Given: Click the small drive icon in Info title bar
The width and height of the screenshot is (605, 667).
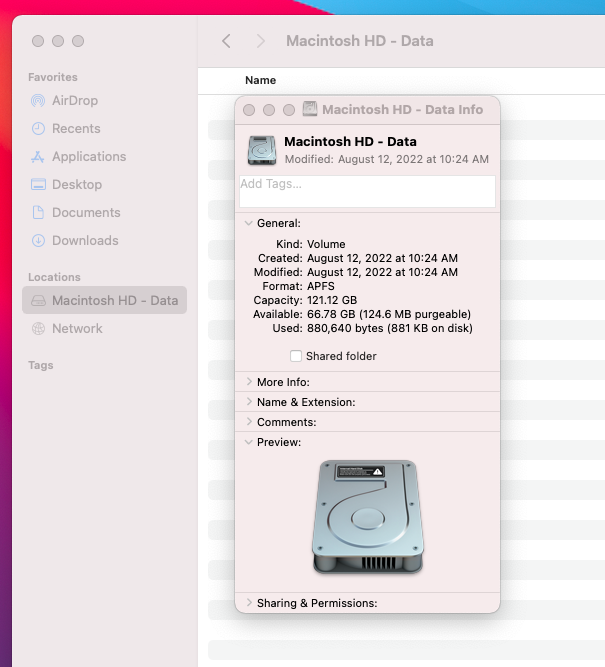Looking at the screenshot, I should tap(310, 109).
